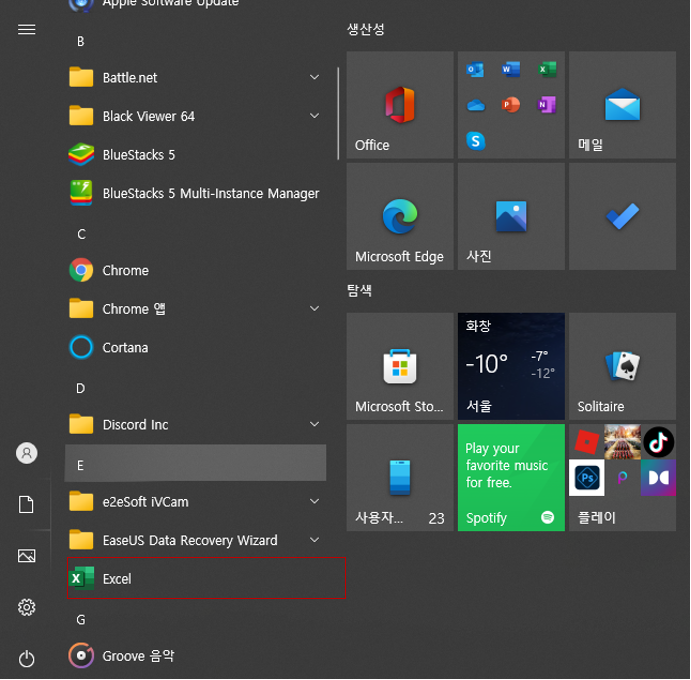Viewport: 691px width, 680px height.
Task: Open the To Do checkmark tile
Action: (x=622, y=216)
